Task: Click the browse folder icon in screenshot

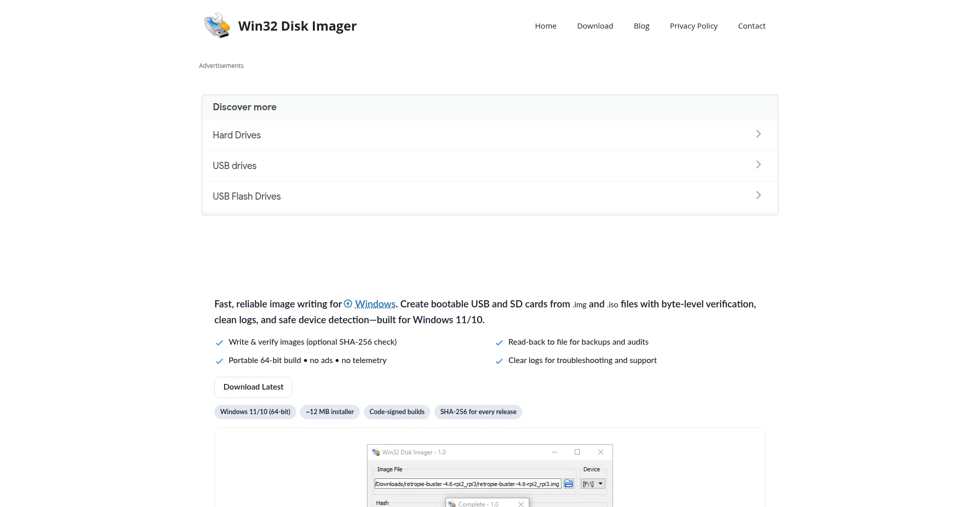Action: coord(569,484)
